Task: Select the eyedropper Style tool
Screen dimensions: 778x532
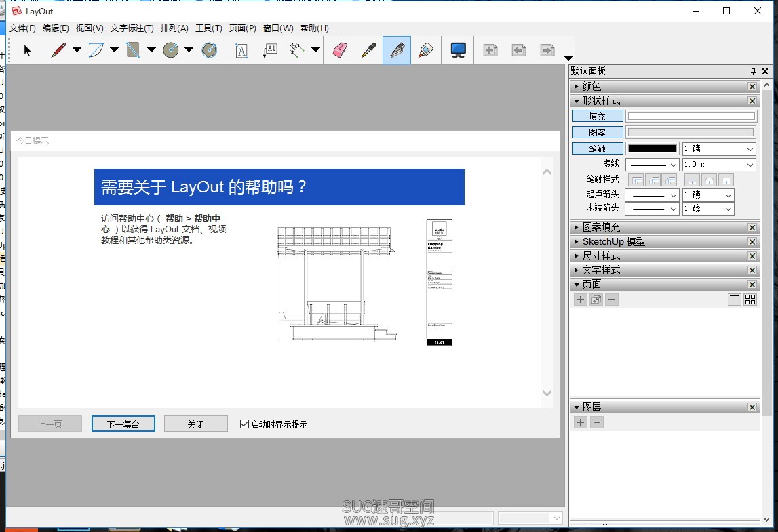Action: (x=368, y=50)
